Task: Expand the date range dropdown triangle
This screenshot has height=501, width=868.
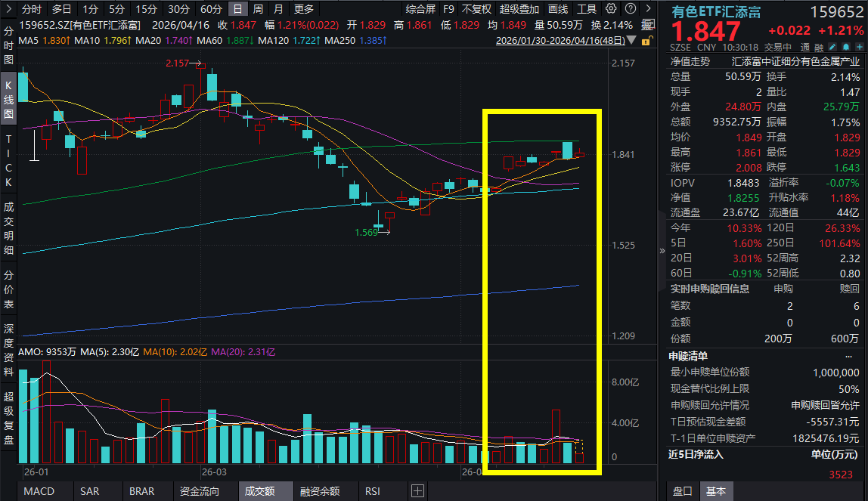Action: pyautogui.click(x=631, y=41)
